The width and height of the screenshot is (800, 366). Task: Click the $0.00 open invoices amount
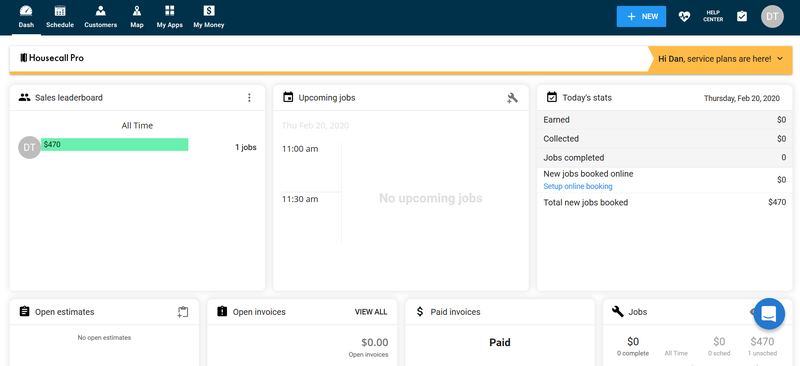(374, 342)
